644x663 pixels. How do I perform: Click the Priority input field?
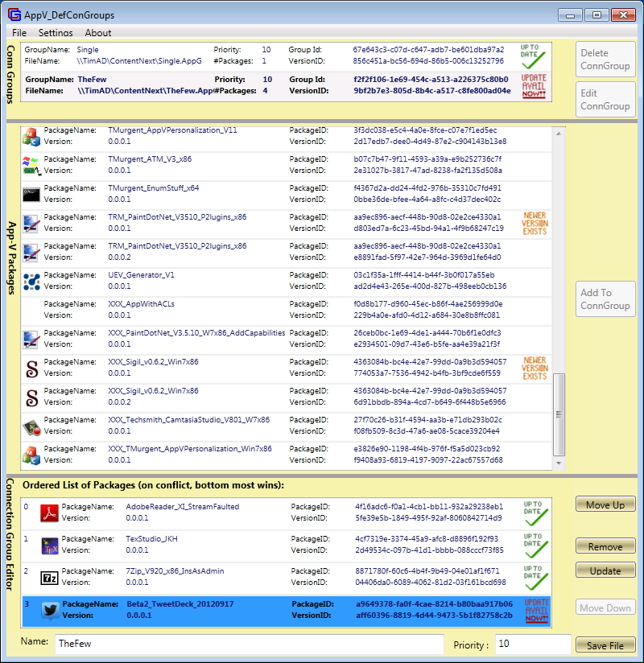coord(533,644)
